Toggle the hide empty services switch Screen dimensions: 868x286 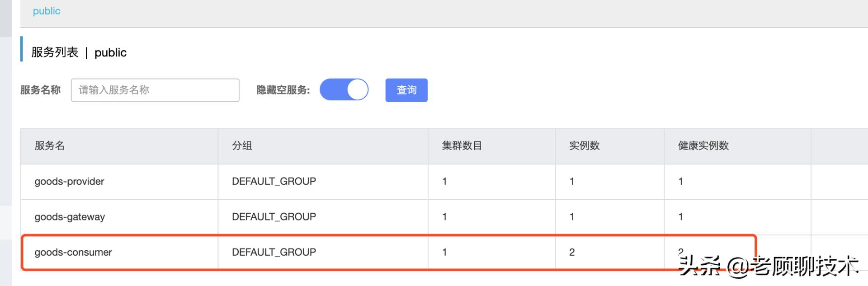tap(344, 89)
